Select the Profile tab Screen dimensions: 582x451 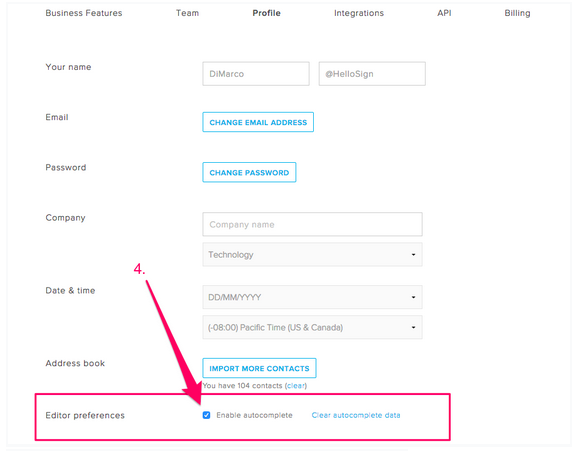[267, 13]
